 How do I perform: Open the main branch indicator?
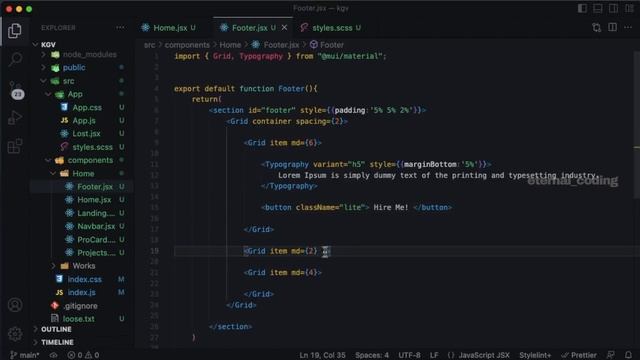click(24, 355)
